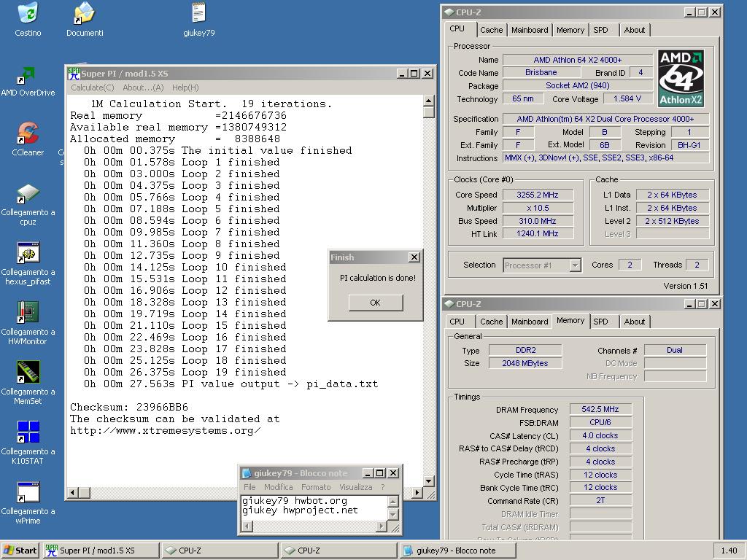The image size is (747, 560).
Task: Select SPD tab in lower CPU-Z window
Action: point(601,322)
